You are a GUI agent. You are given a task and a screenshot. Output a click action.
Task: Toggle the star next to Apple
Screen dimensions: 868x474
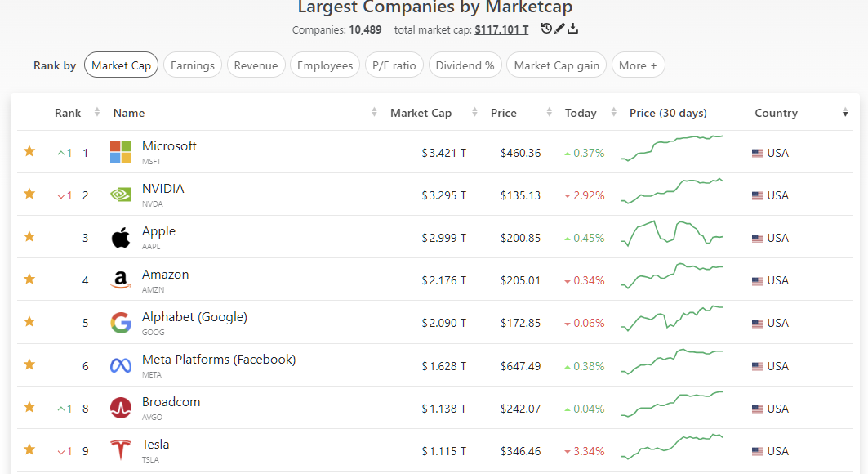[x=29, y=237]
